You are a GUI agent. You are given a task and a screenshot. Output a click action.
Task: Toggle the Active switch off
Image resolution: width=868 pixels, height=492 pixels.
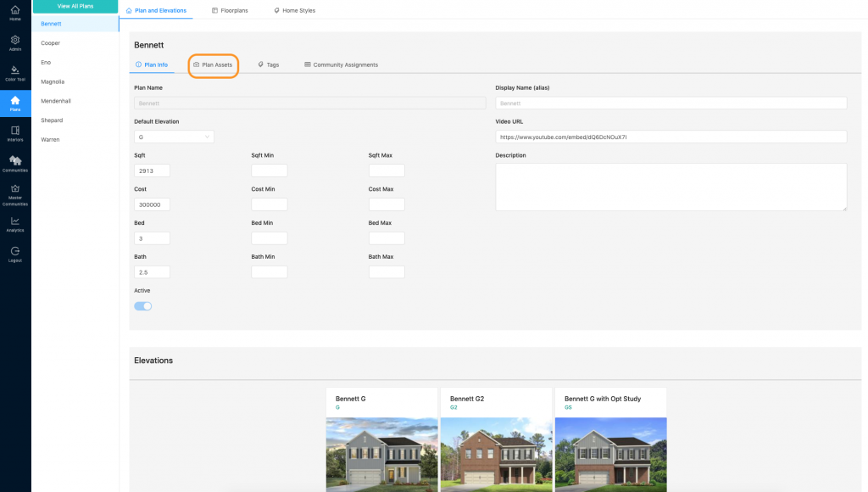click(x=143, y=306)
